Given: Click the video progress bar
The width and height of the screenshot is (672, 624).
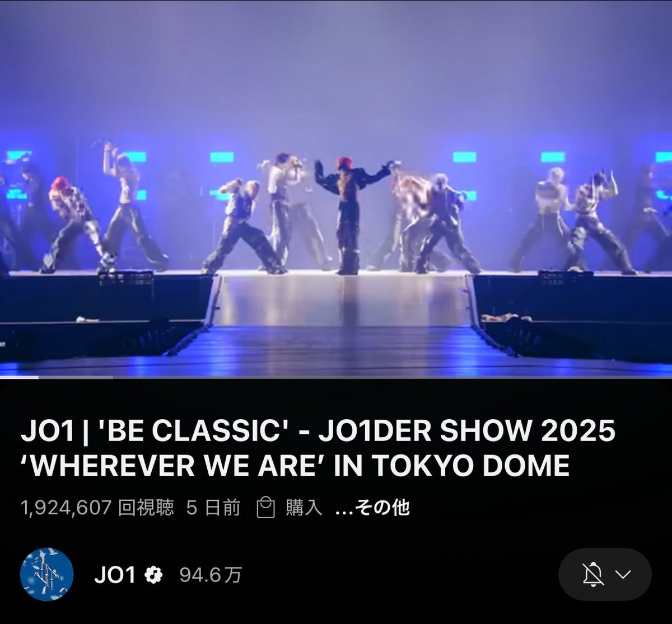Looking at the screenshot, I should click(336, 377).
